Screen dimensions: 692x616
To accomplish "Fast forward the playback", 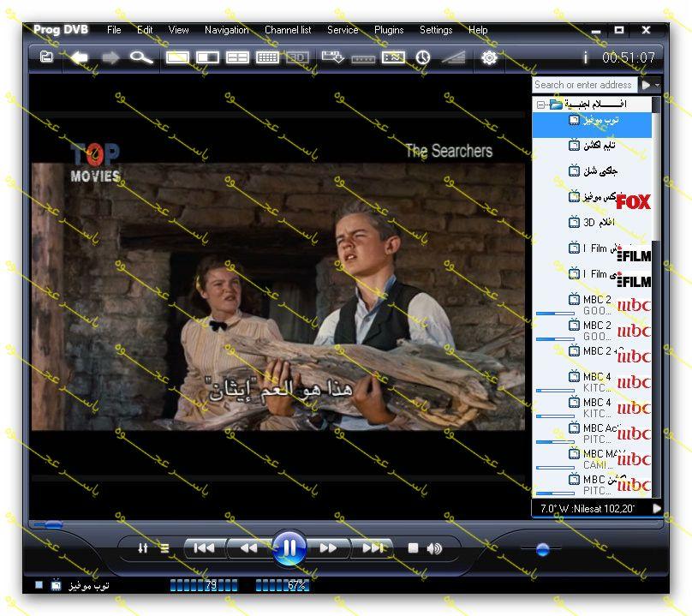I will (x=328, y=548).
